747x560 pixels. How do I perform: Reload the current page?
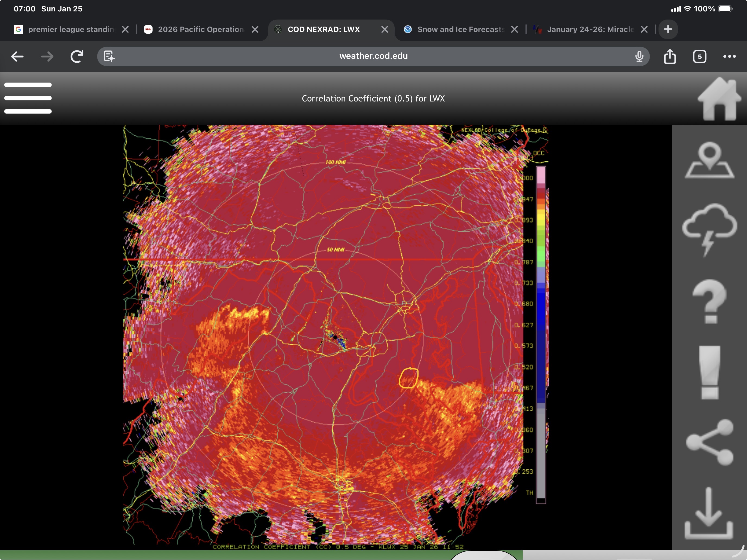click(77, 56)
